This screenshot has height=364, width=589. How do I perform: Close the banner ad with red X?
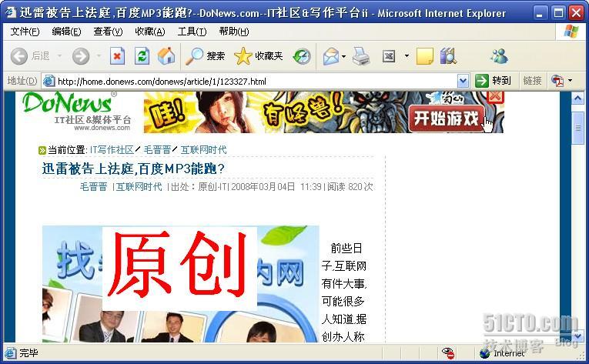[495, 96]
